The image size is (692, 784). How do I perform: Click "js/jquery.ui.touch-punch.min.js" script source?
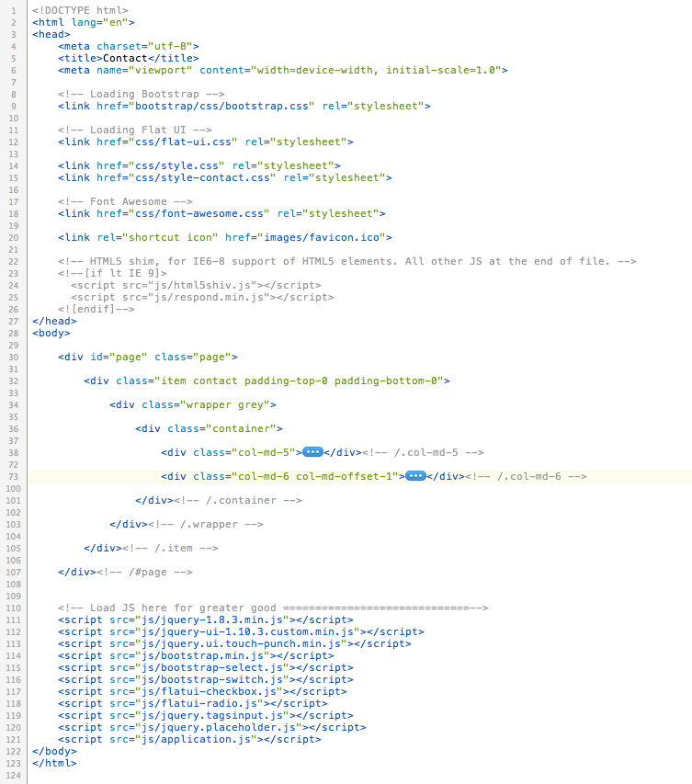[x=241, y=644]
